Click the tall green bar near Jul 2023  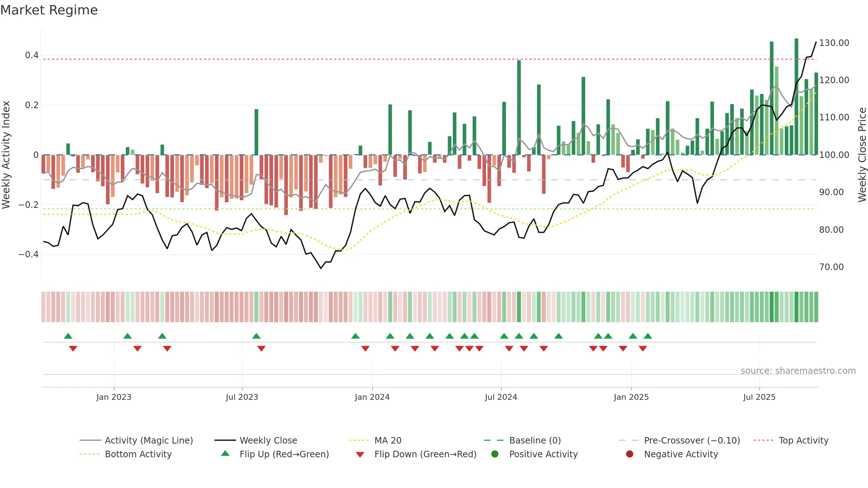(256, 132)
